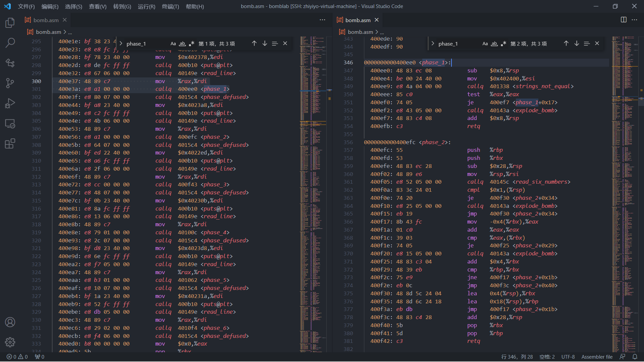Open the Source Control view
Screen dimensions: 644x362
tap(10, 83)
